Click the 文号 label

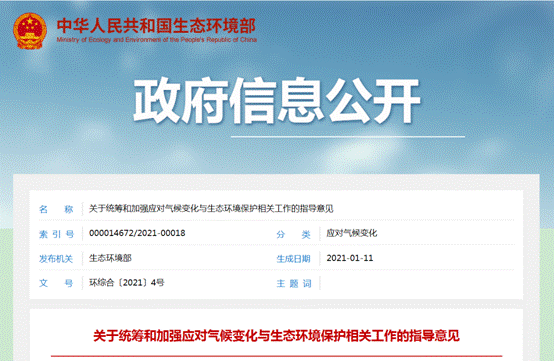(56, 283)
